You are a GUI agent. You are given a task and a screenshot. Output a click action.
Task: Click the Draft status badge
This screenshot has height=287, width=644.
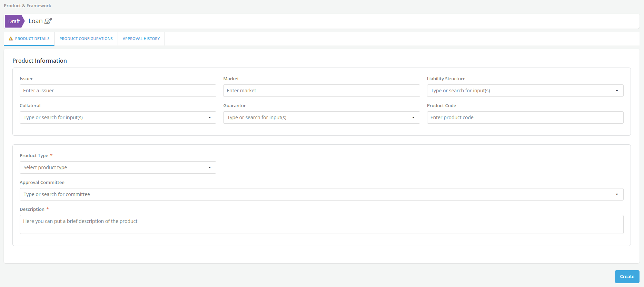click(14, 21)
